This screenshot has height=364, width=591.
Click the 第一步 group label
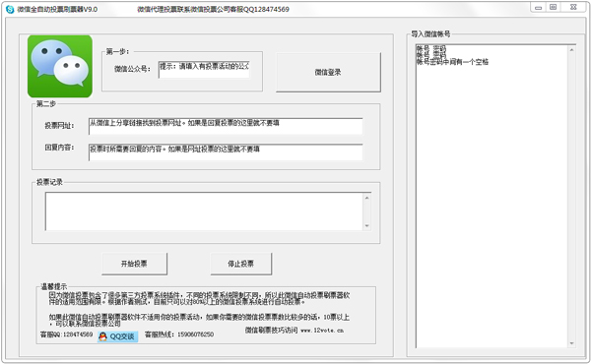117,51
